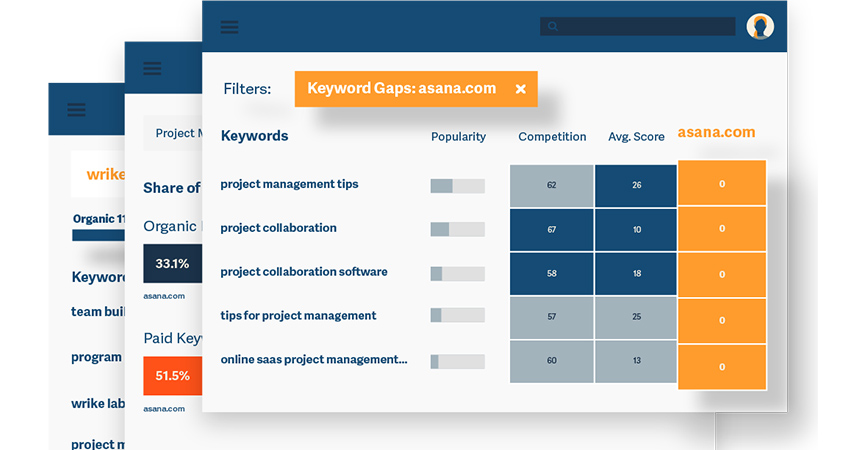Open keyword tips for project management
Image resolution: width=850 pixels, height=450 pixels.
click(298, 316)
